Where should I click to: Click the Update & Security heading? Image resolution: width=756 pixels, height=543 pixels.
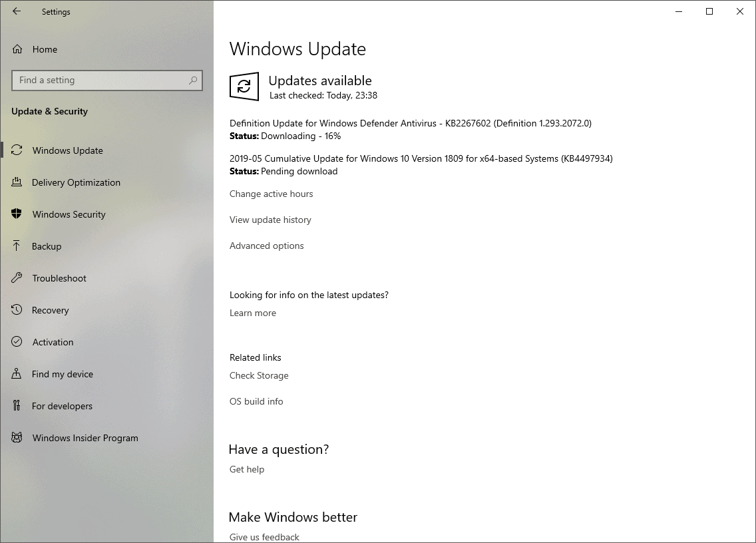(50, 111)
